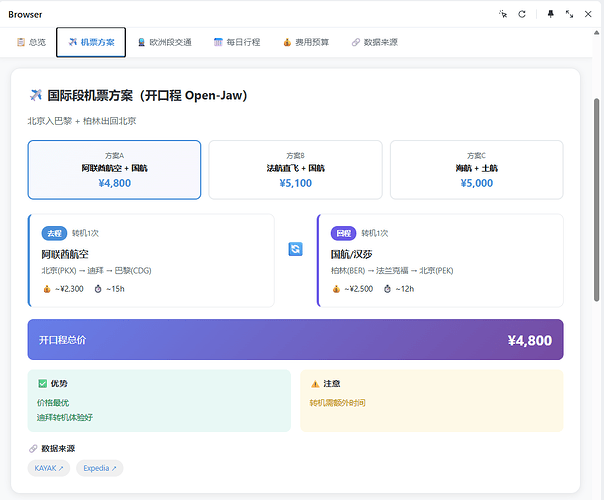Screen dimensions: 604x500
Task: Reload the page with refresh icon
Action: 522,14
